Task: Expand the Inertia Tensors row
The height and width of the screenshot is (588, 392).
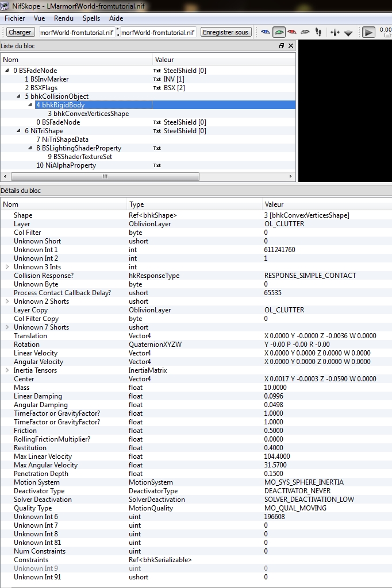Action: [7, 370]
